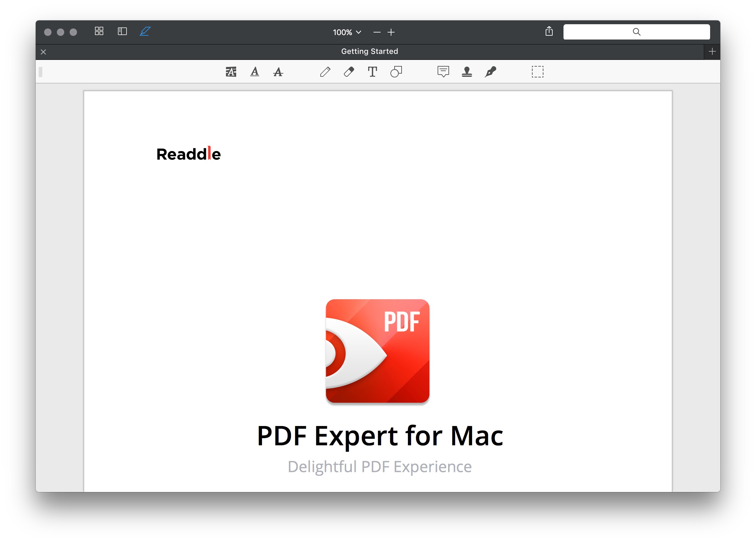Select the Strikethrough text tool

(278, 72)
